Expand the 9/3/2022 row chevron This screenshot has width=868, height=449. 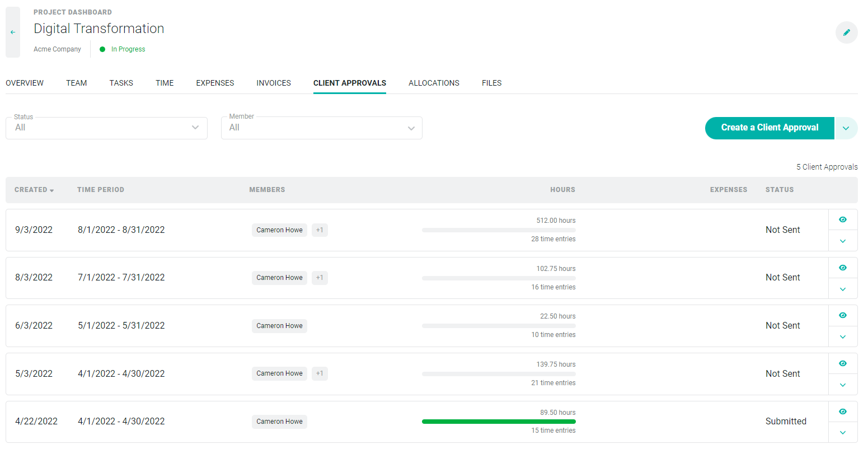point(843,241)
